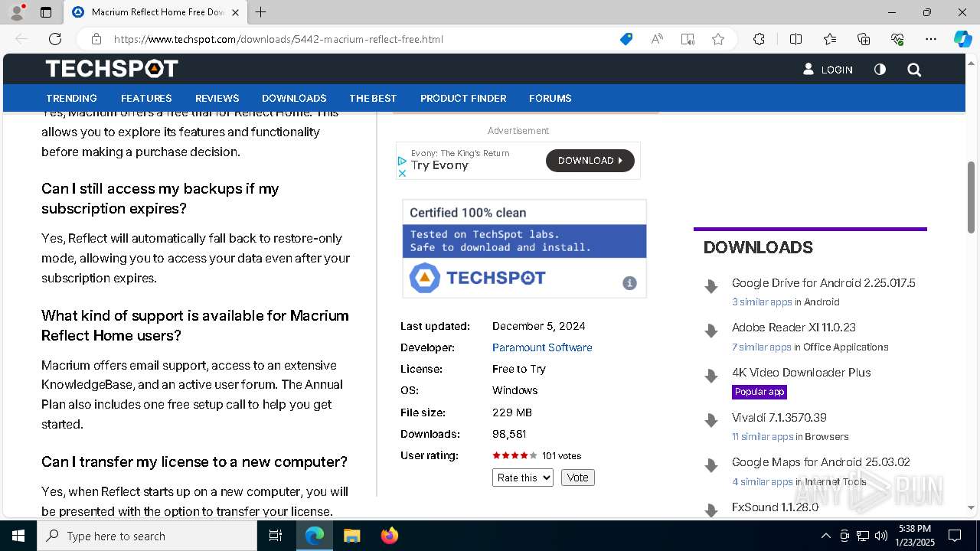Open the Immersive Reader icon
The height and width of the screenshot is (551, 980).
[x=688, y=39]
